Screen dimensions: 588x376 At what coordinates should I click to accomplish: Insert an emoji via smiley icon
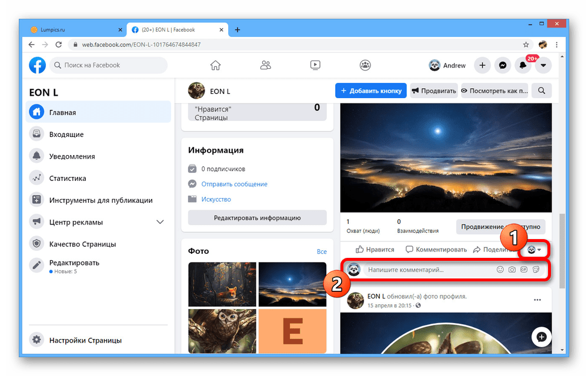(x=500, y=269)
